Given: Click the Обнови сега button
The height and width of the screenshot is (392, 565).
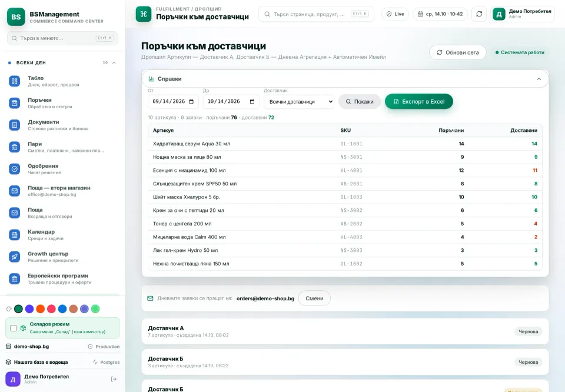Looking at the screenshot, I should pos(458,52).
